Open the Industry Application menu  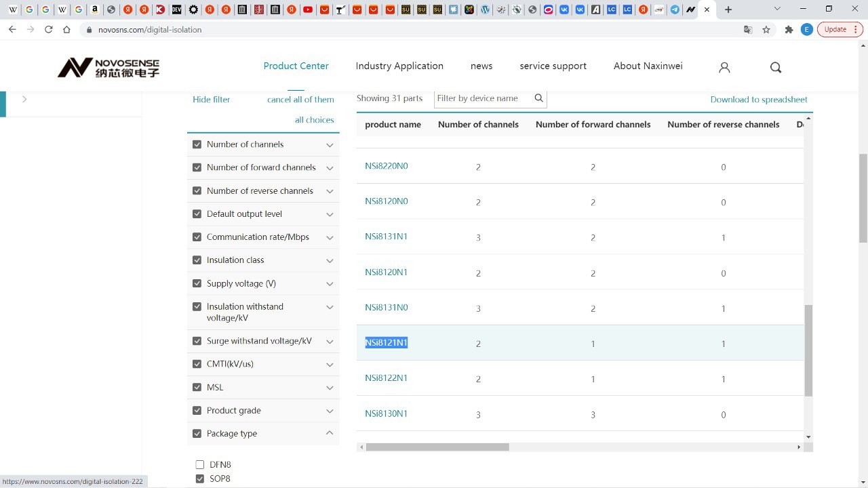399,66
